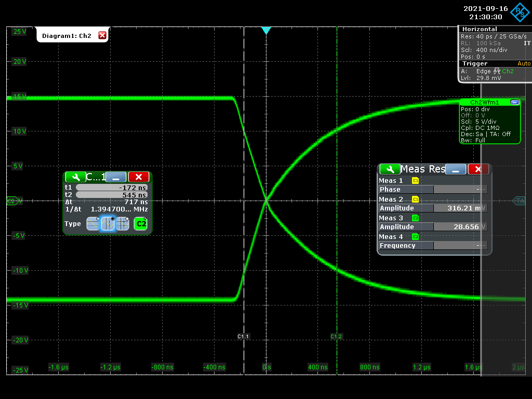Click the Bw: Full bandwidth value
532x399 pixels.
coord(473,140)
